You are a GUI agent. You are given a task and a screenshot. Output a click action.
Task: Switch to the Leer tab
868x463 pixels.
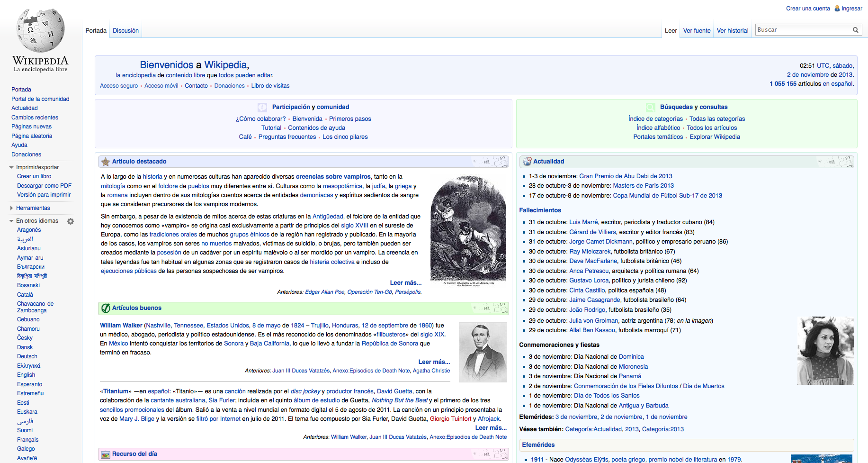click(x=671, y=31)
